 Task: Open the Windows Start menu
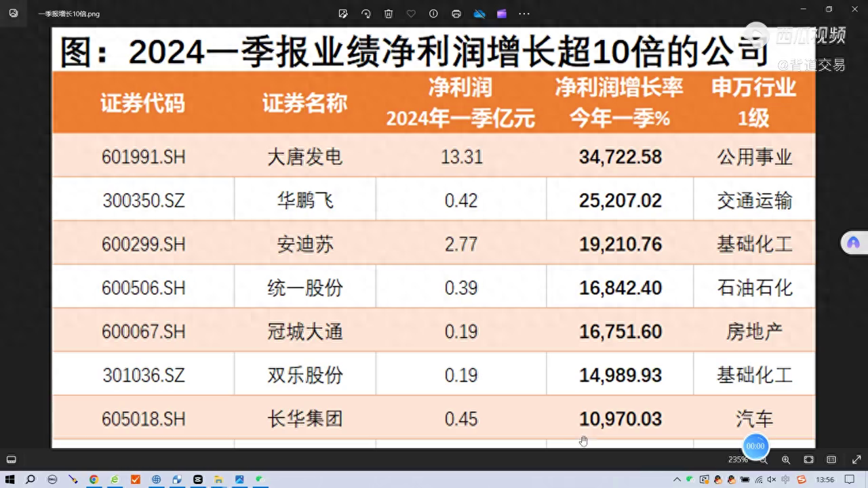(x=10, y=480)
